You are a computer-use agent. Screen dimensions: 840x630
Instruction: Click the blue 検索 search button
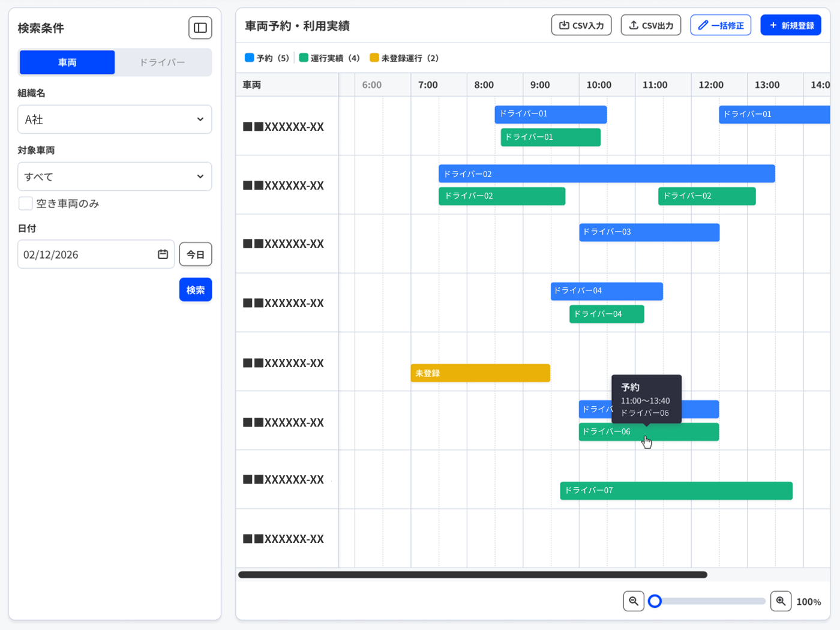pos(196,290)
